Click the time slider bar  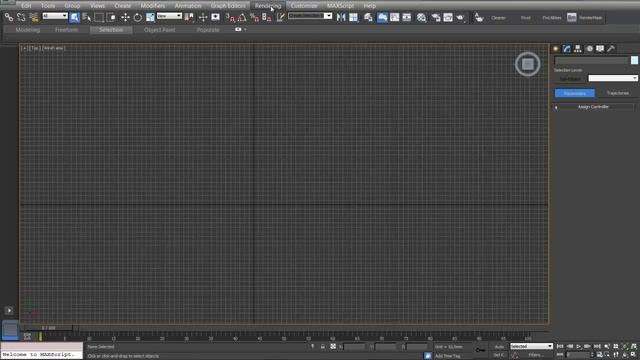click(x=49, y=328)
